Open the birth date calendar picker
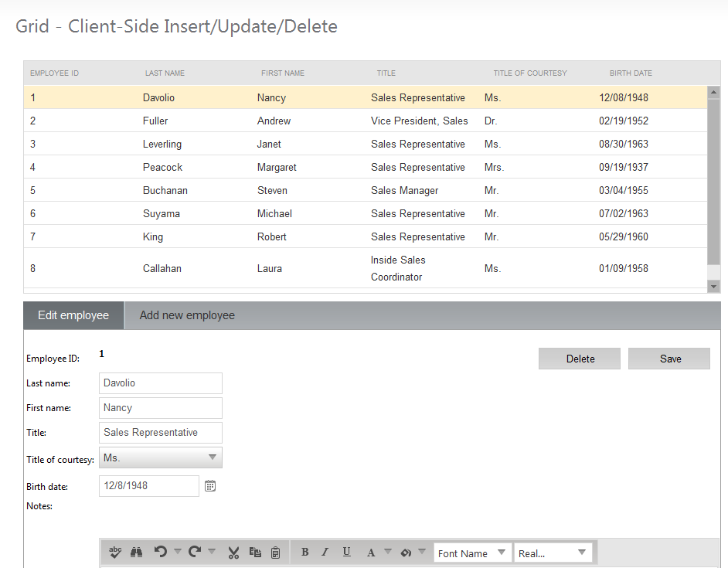The image size is (728, 568). [210, 485]
